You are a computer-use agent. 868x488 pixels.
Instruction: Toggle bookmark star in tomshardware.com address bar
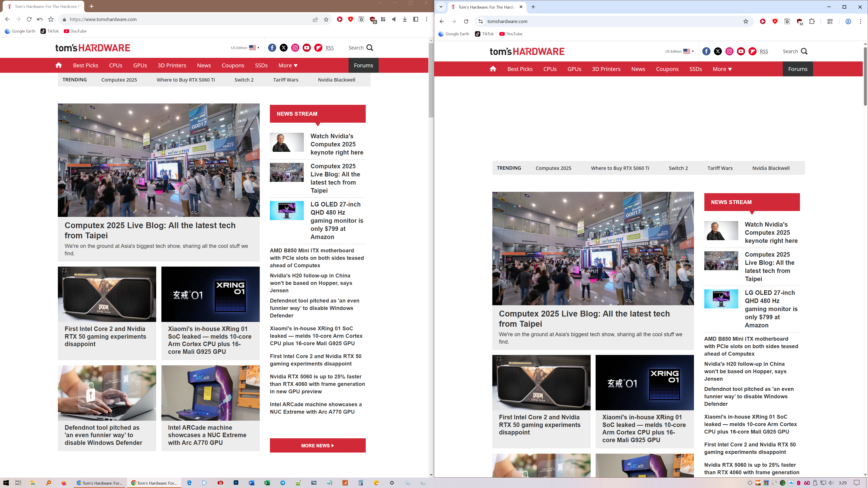tap(746, 21)
